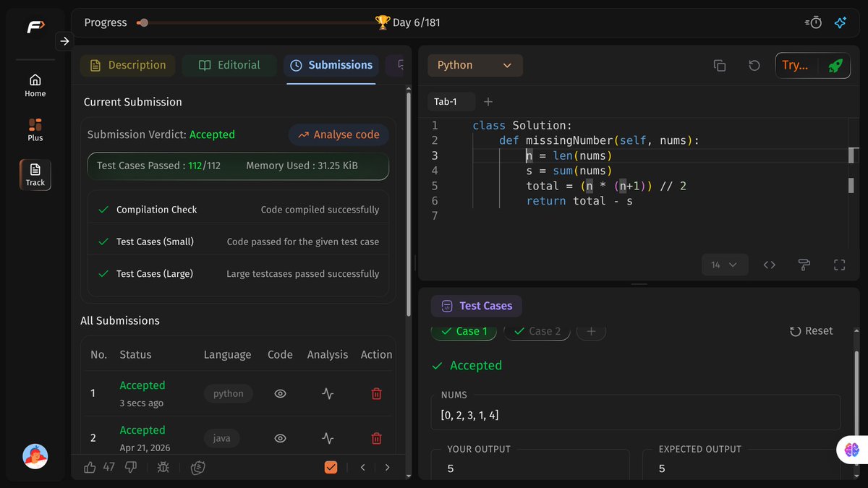Go to the previous problem

[363, 467]
